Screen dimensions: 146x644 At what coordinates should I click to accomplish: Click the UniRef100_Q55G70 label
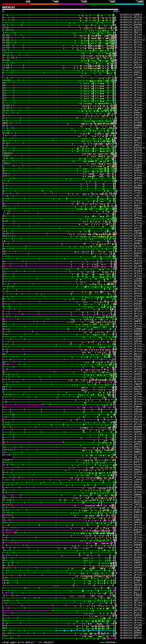tap(131, 145)
